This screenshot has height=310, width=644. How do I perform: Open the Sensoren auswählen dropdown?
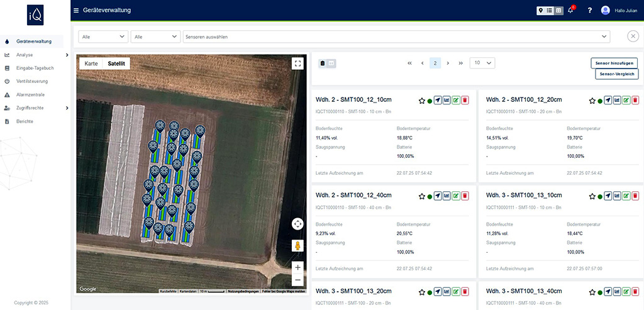coord(396,36)
